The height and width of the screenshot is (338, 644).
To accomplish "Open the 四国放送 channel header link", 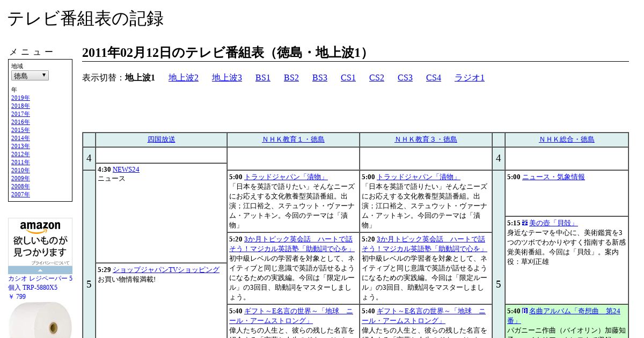I will pyautogui.click(x=162, y=139).
